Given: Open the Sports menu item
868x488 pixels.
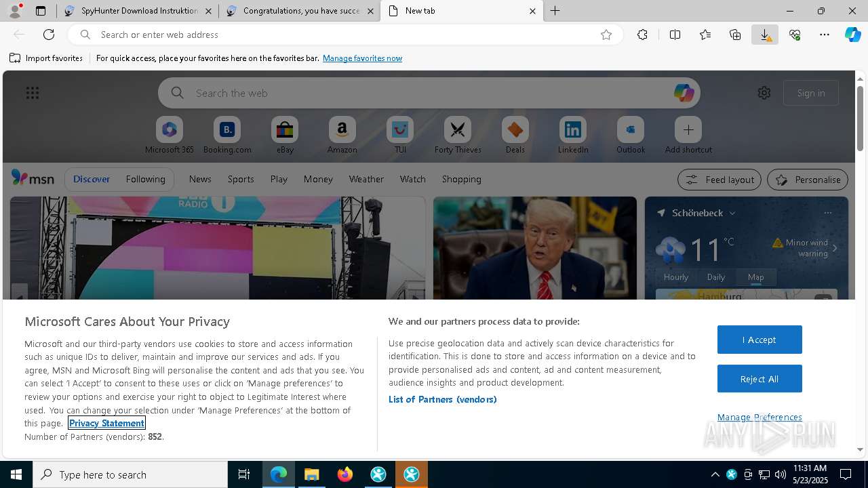Looking at the screenshot, I should point(241,179).
